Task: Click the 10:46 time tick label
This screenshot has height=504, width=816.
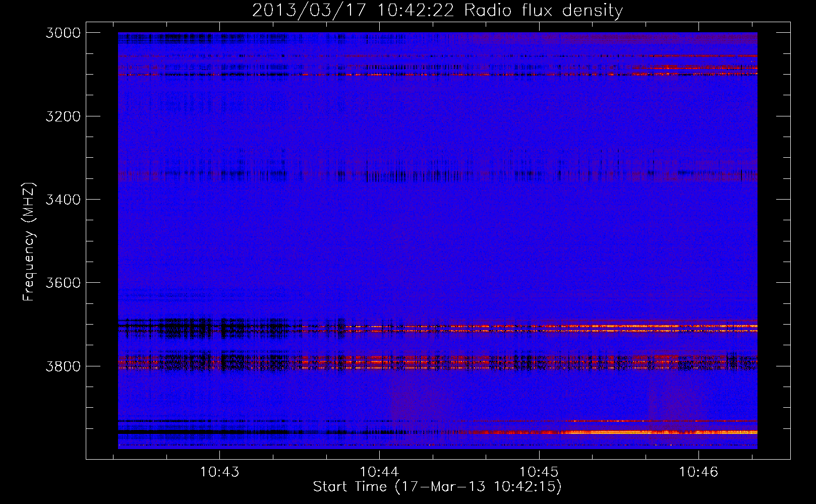Action: click(x=698, y=472)
